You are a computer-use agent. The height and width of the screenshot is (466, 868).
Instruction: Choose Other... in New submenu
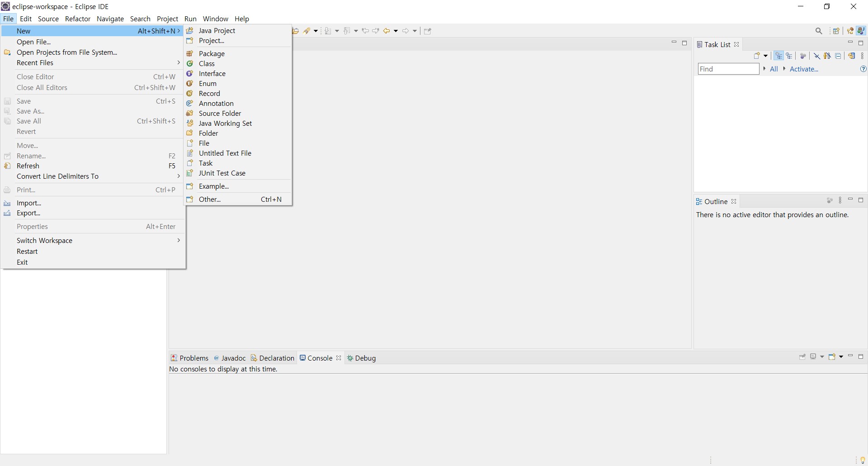click(238, 200)
